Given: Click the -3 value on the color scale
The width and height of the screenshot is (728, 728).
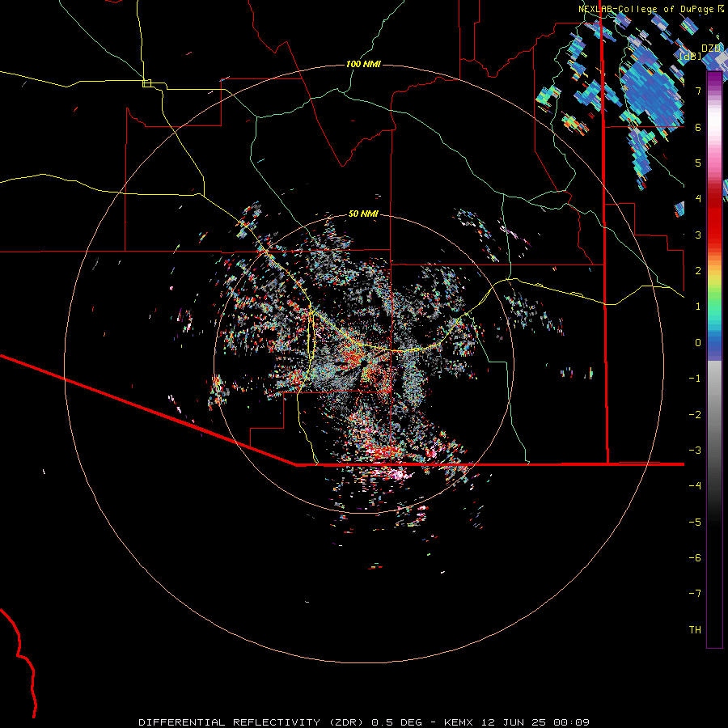Looking at the screenshot, I should [x=695, y=451].
